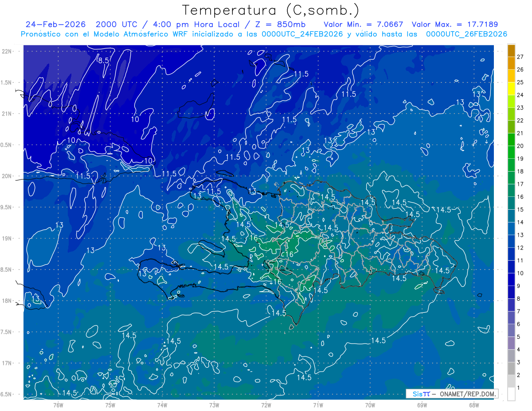Pick the gray swatch between 2 and 3

[512, 369]
